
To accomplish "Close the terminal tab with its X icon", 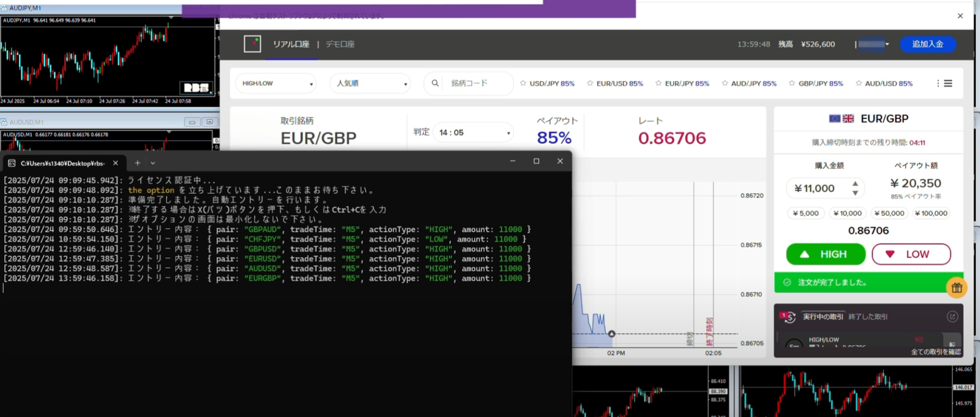I will pos(115,163).
